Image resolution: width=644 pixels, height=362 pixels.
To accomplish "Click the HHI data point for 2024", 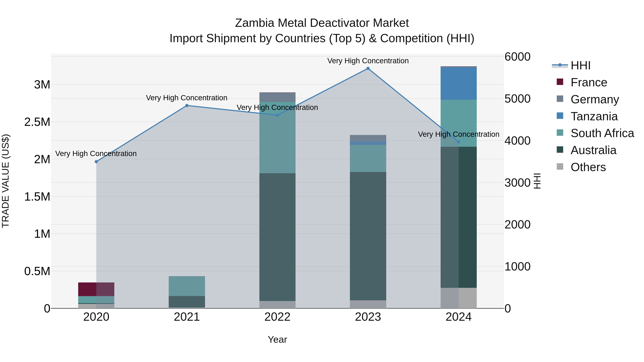I will (458, 142).
